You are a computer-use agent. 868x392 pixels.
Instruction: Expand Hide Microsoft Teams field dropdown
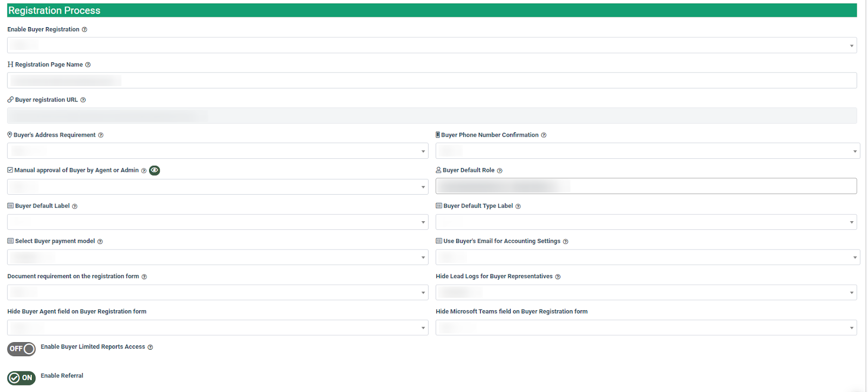pyautogui.click(x=646, y=328)
